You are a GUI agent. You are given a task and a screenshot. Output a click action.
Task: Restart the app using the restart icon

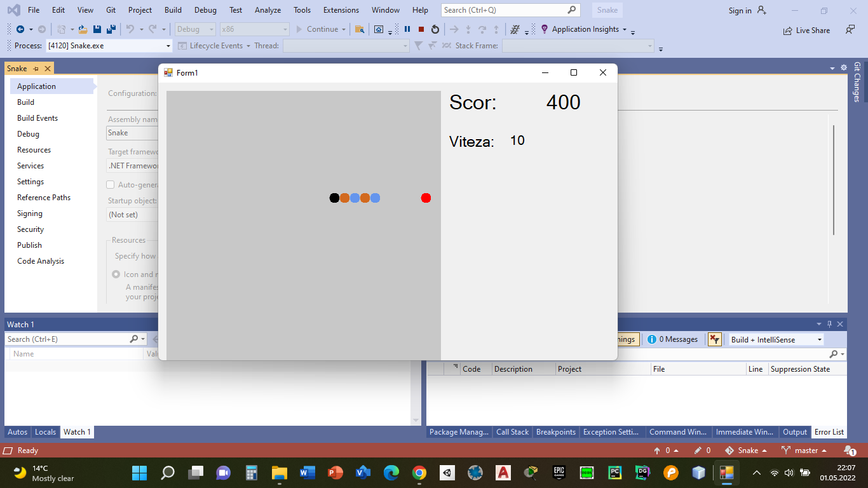pyautogui.click(x=435, y=29)
